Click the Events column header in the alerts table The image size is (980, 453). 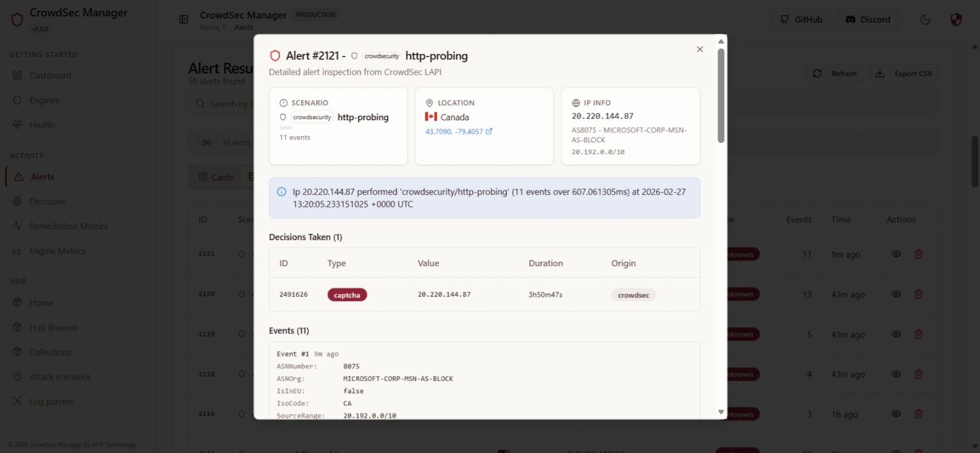(x=799, y=220)
